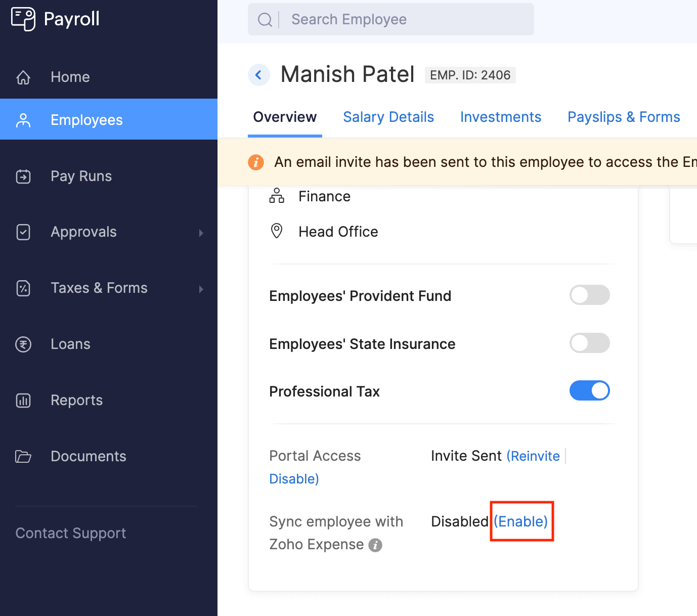697x616 pixels.
Task: Expand the Taxes & Forms submenu
Action: pos(201,289)
